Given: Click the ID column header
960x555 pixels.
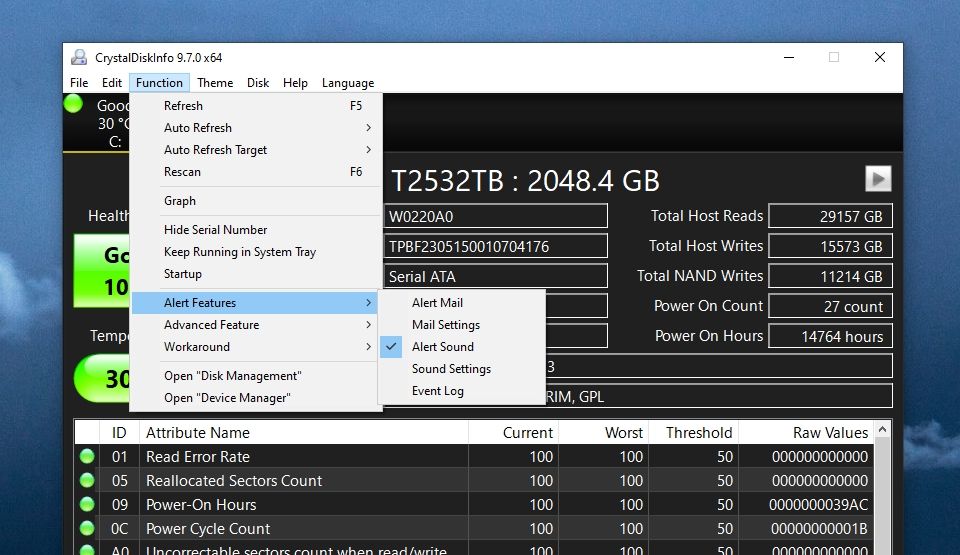Looking at the screenshot, I should coord(119,432).
